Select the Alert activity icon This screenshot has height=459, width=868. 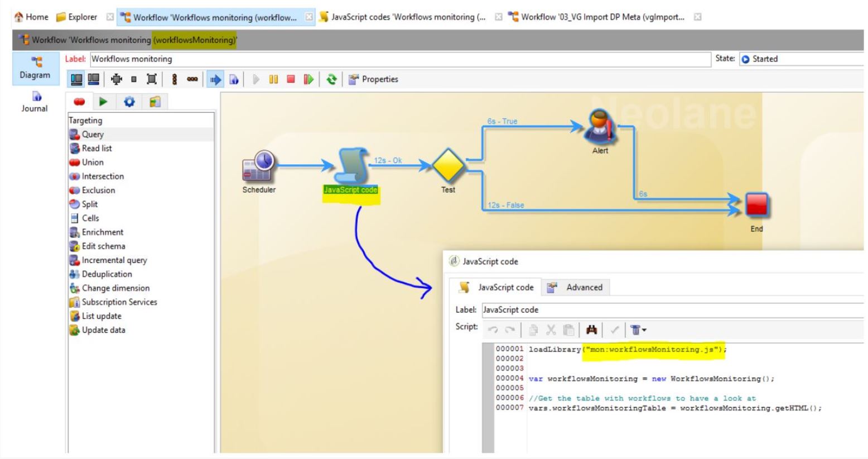tap(600, 126)
